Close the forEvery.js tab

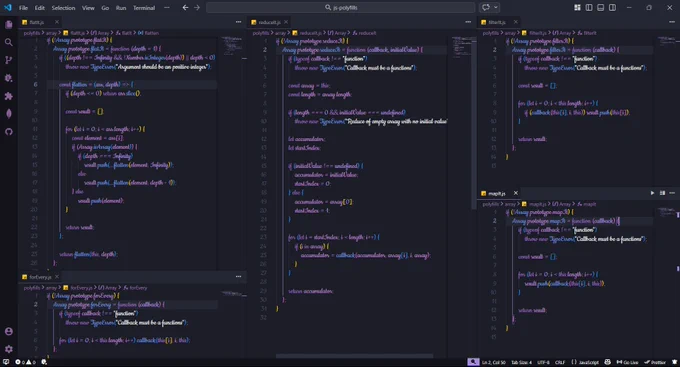(57, 276)
